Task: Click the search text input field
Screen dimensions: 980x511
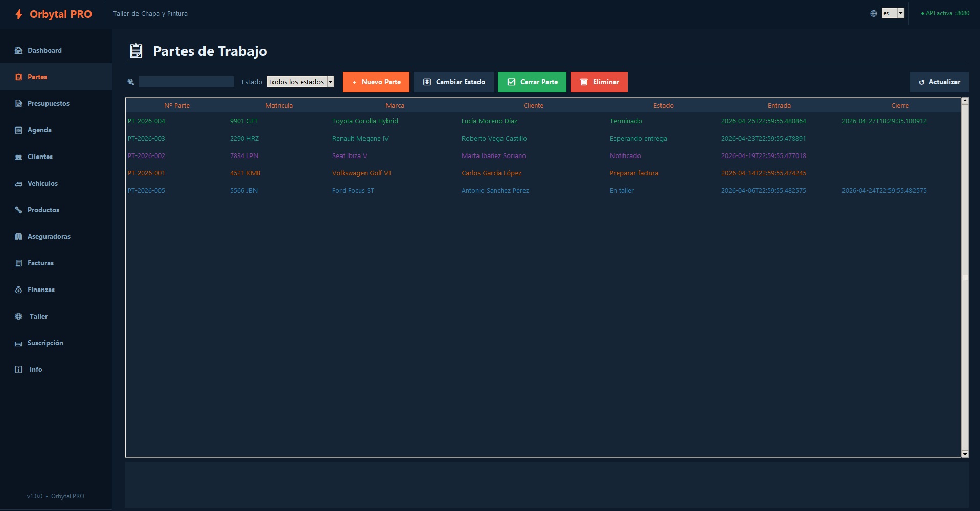Action: 187,82
